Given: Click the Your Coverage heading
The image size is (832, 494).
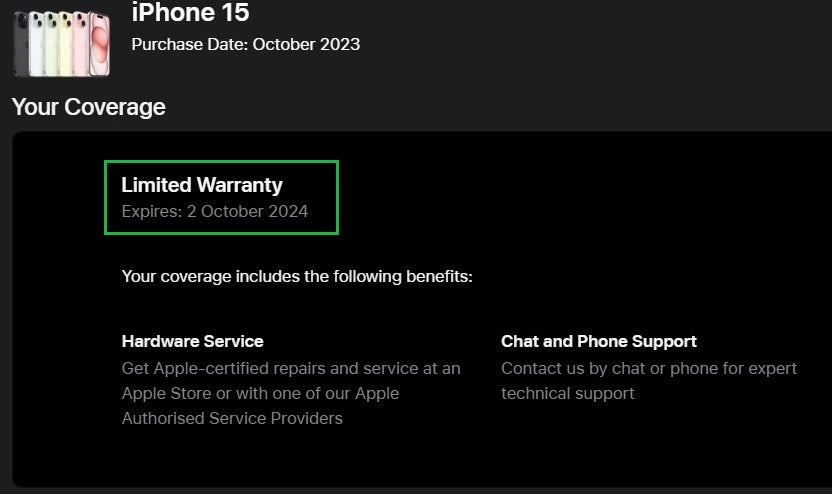Looking at the screenshot, I should click(x=88, y=107).
